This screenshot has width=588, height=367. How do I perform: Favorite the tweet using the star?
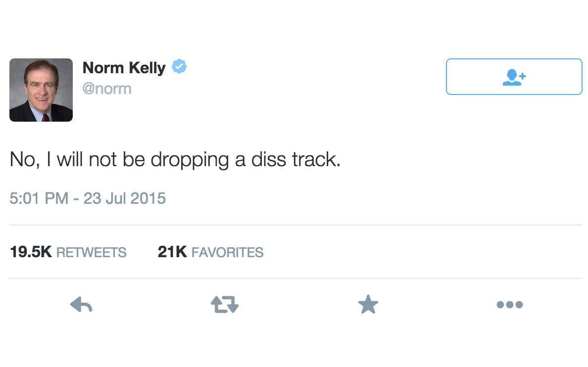point(368,305)
